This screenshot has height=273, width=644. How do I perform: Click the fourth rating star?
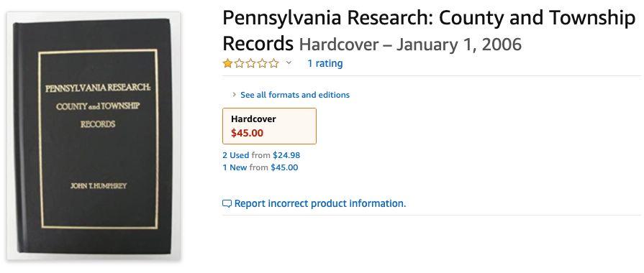tap(262, 63)
